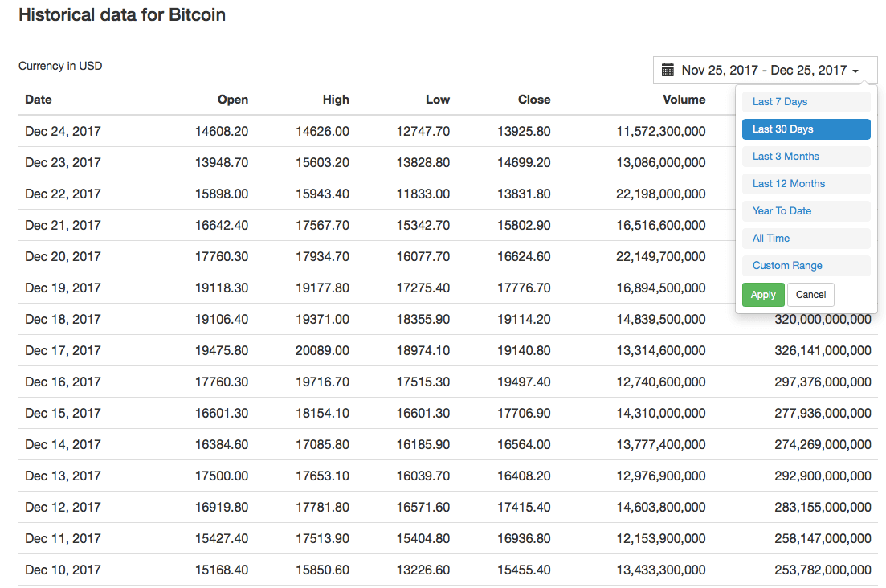Sort the table by Open column

tap(233, 100)
